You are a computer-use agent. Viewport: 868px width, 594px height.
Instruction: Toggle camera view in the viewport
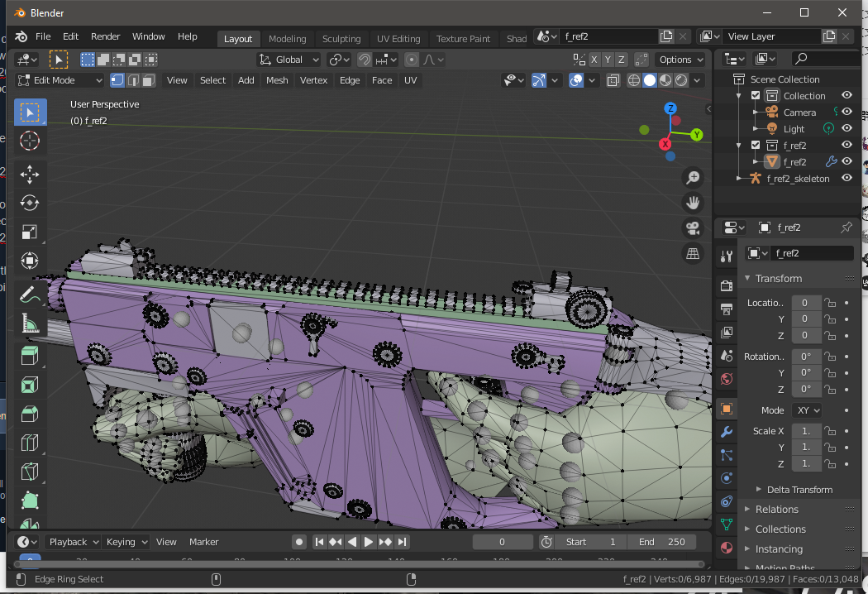click(x=693, y=228)
